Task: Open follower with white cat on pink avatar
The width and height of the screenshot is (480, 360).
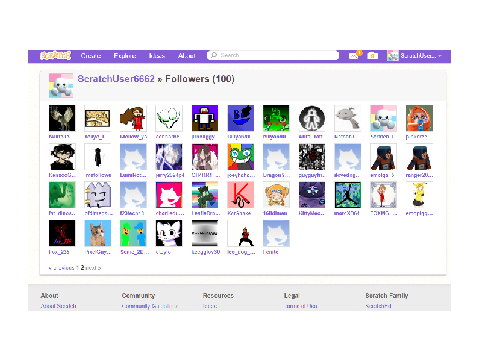Action: 169,195
